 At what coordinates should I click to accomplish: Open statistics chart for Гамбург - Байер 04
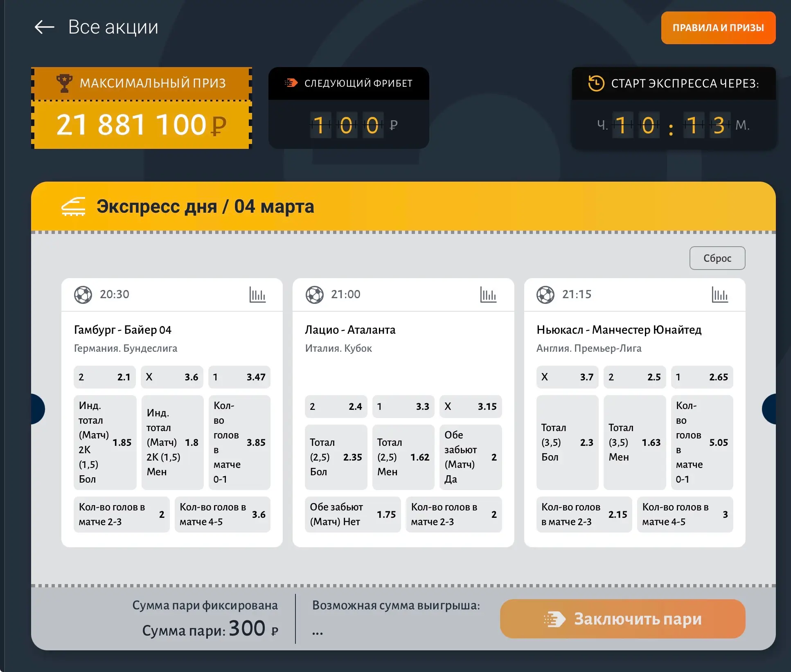tap(257, 294)
